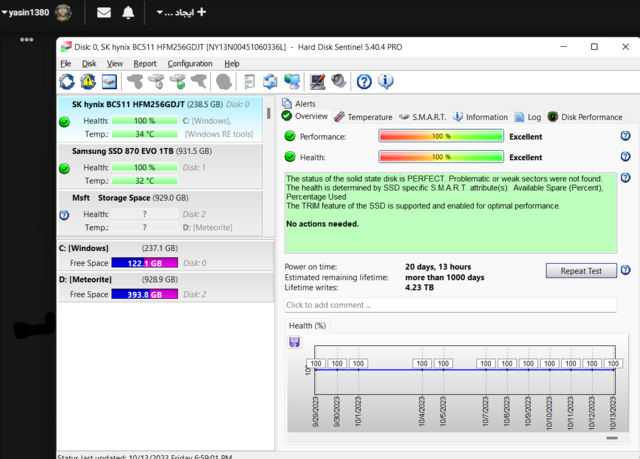This screenshot has width=640, height=459.
Task: Click the help icon beside Health Excellent
Action: [x=625, y=156]
